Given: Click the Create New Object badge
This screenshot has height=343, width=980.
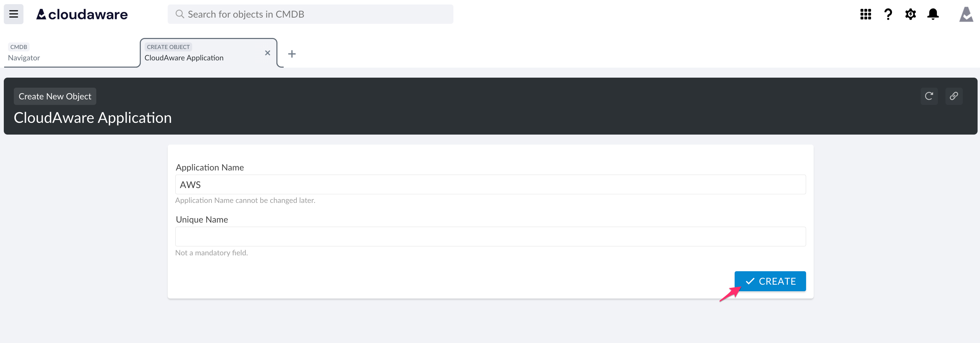Looking at the screenshot, I should point(55,96).
